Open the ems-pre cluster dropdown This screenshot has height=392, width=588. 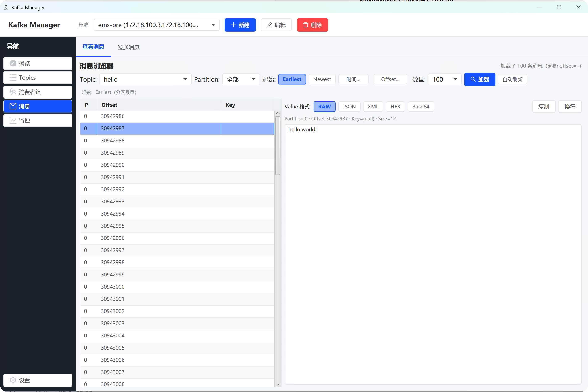156,25
